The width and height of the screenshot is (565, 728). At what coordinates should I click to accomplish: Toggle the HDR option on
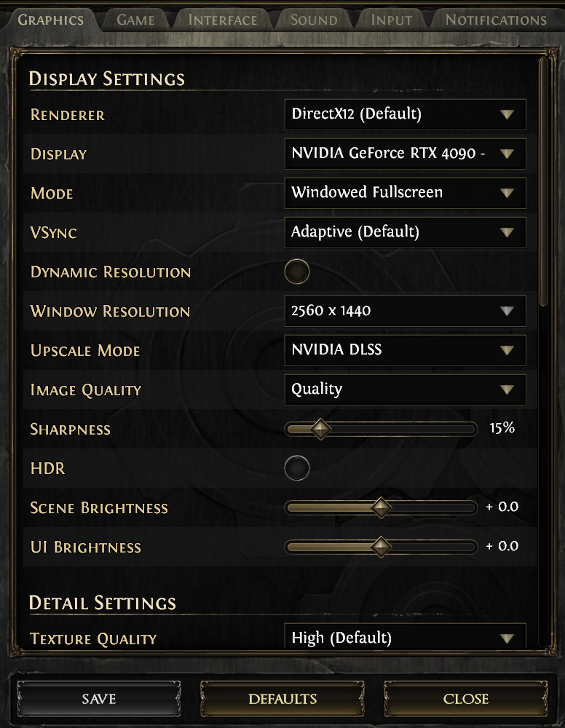coord(297,468)
